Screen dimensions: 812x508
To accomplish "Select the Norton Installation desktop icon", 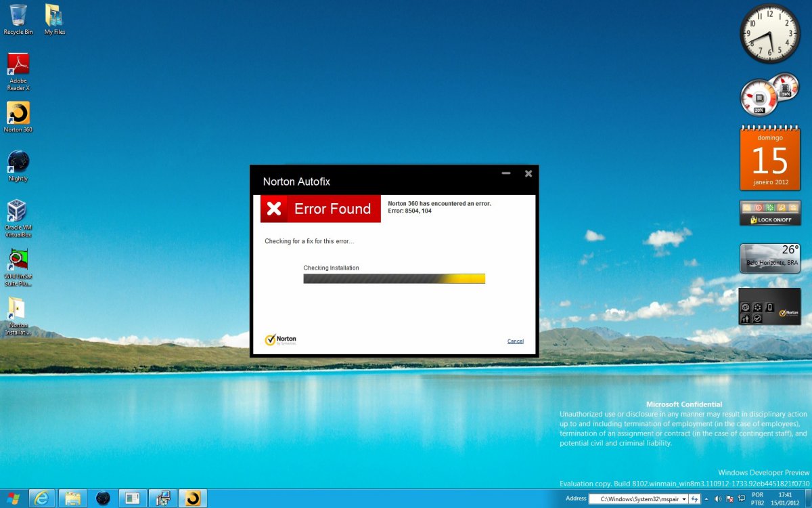I will (x=18, y=316).
